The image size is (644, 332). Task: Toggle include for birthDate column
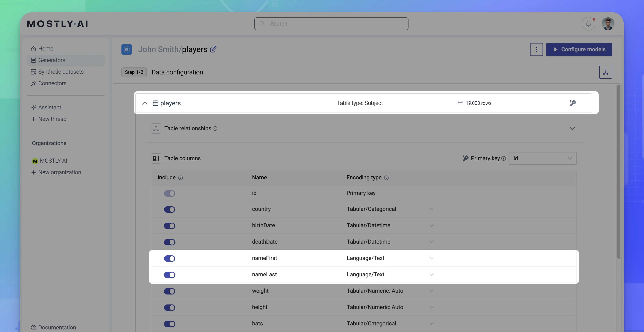click(170, 226)
